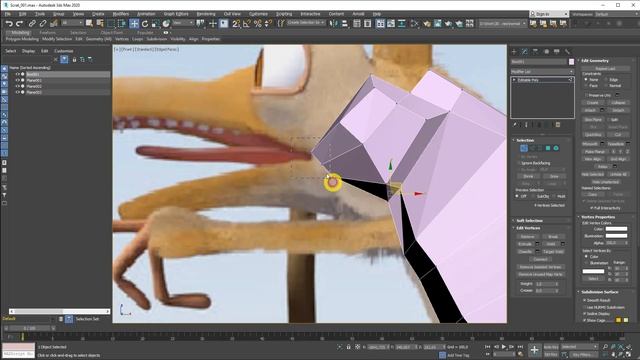Viewport: 640px width, 360px height.
Task: Switch to the Modeling ribbon tab
Action: point(20,33)
